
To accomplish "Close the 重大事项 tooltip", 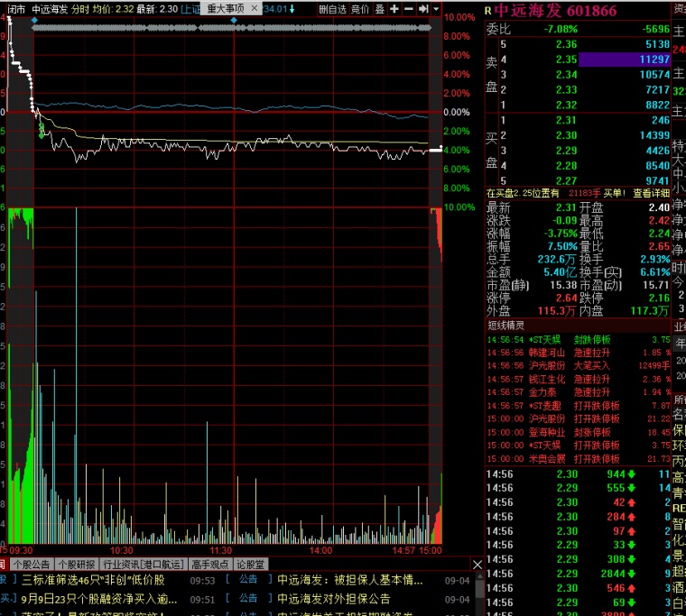I will (255, 8).
